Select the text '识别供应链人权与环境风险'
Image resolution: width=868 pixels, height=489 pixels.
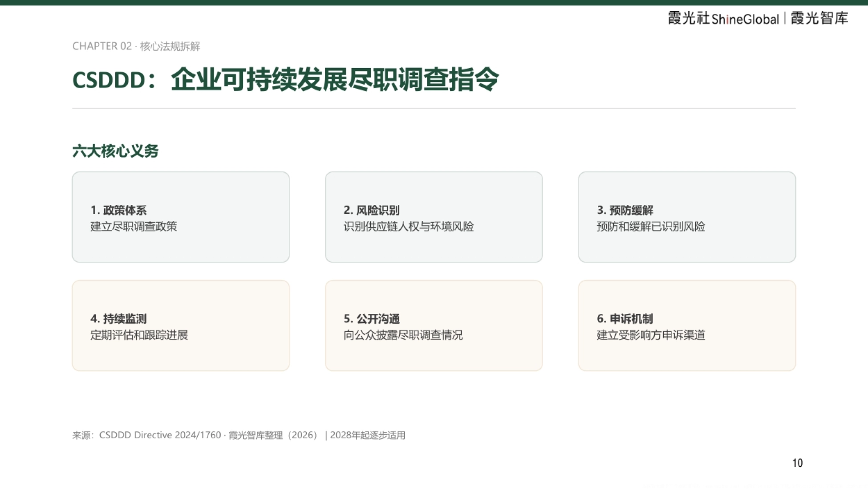coord(409,226)
